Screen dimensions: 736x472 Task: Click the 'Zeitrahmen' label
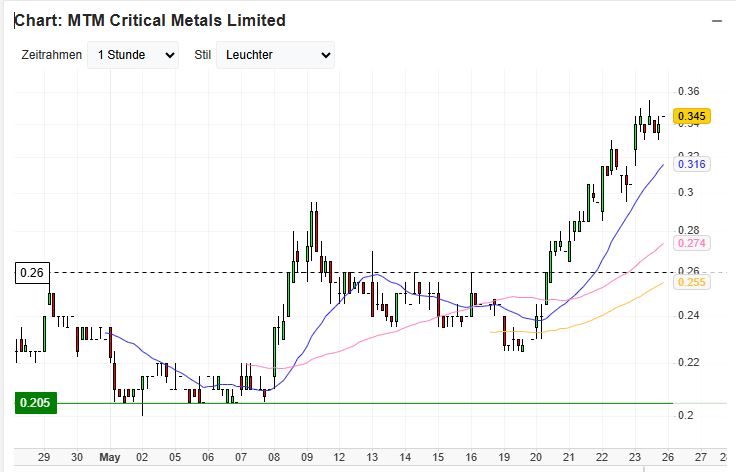52,55
